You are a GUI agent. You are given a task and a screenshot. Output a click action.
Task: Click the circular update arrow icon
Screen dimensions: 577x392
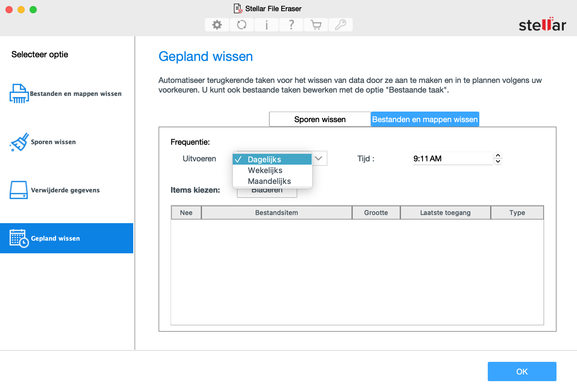(241, 25)
